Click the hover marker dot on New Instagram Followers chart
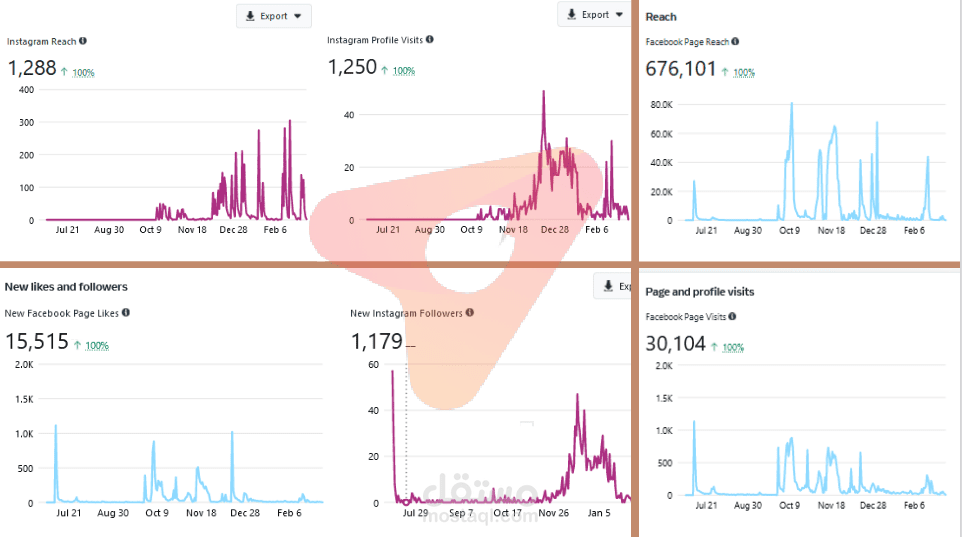The width and height of the screenshot is (962, 537). pyautogui.click(x=406, y=502)
